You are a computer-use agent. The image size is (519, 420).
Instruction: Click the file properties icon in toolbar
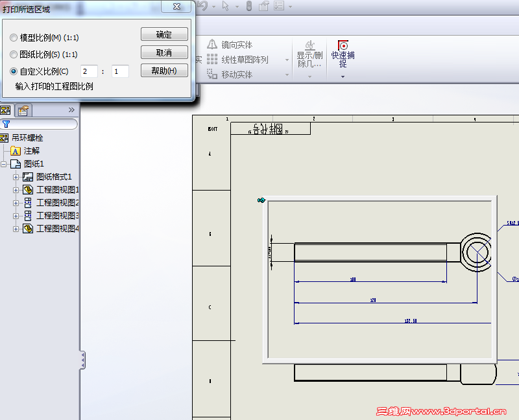tap(264, 6)
